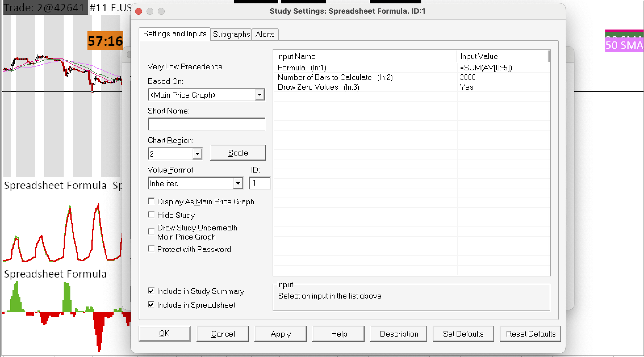Click the pink 50 SMA label

click(x=624, y=45)
